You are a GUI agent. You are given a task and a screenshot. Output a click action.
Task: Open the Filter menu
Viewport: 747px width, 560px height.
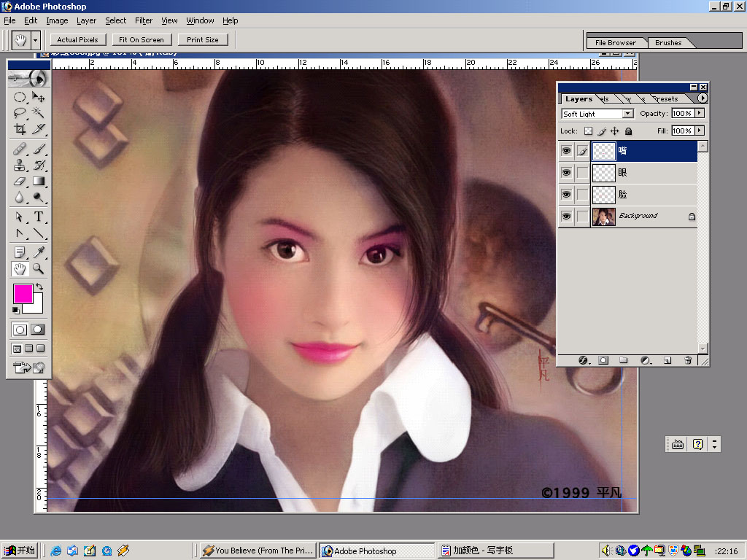(x=144, y=20)
